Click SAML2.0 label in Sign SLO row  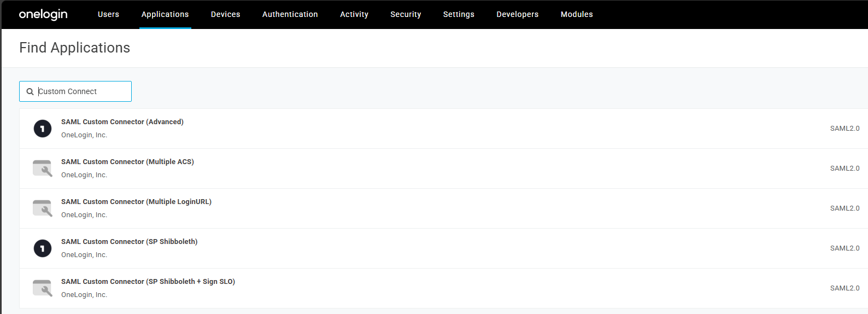(x=844, y=288)
